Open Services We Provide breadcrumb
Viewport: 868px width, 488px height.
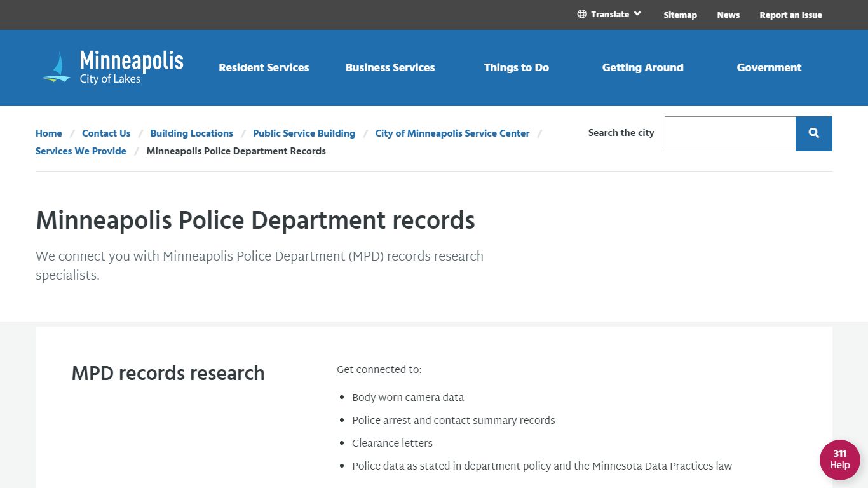[x=81, y=151]
